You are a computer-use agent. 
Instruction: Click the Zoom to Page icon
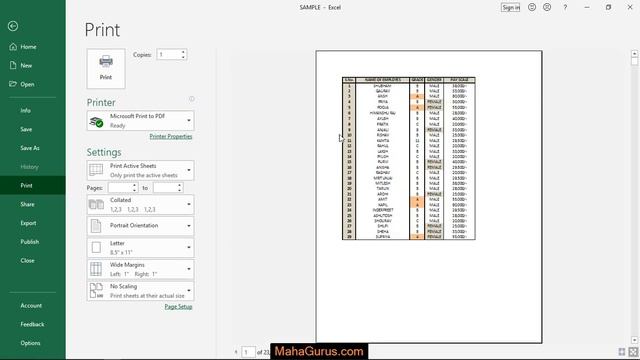click(x=633, y=352)
